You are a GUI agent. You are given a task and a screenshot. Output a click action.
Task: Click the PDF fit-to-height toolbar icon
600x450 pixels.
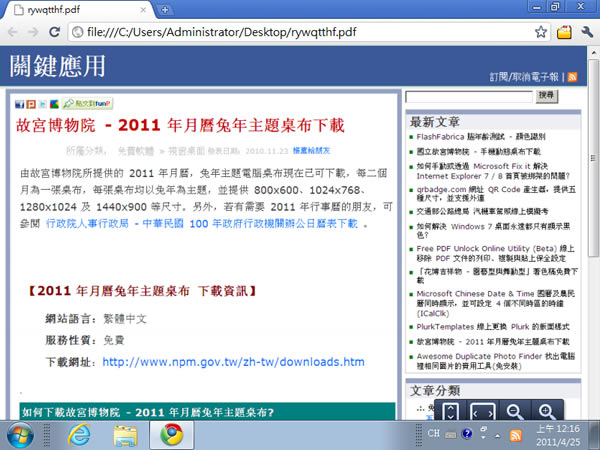(x=450, y=412)
